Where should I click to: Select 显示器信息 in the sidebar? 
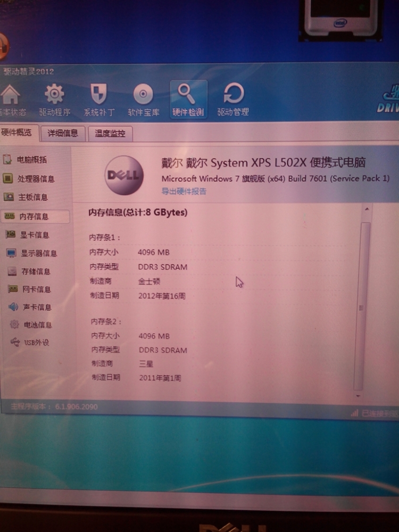31,253
